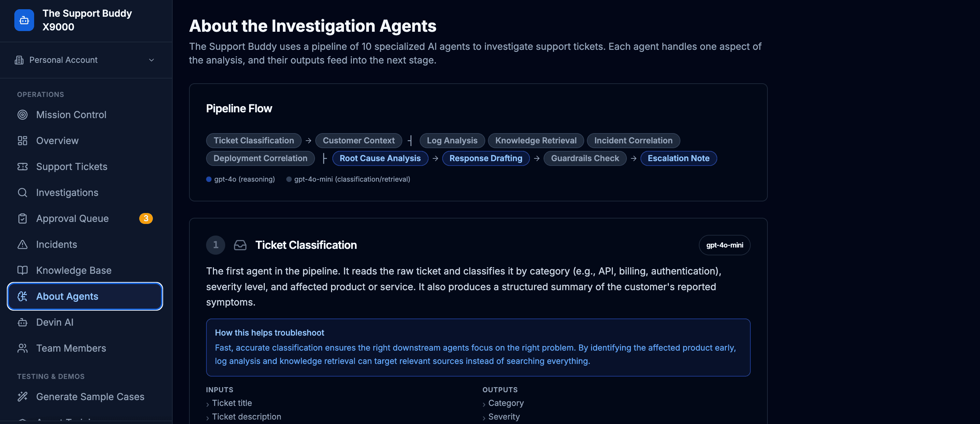Click the Personal Account building icon
This screenshot has width=980, height=424.
pos(19,60)
